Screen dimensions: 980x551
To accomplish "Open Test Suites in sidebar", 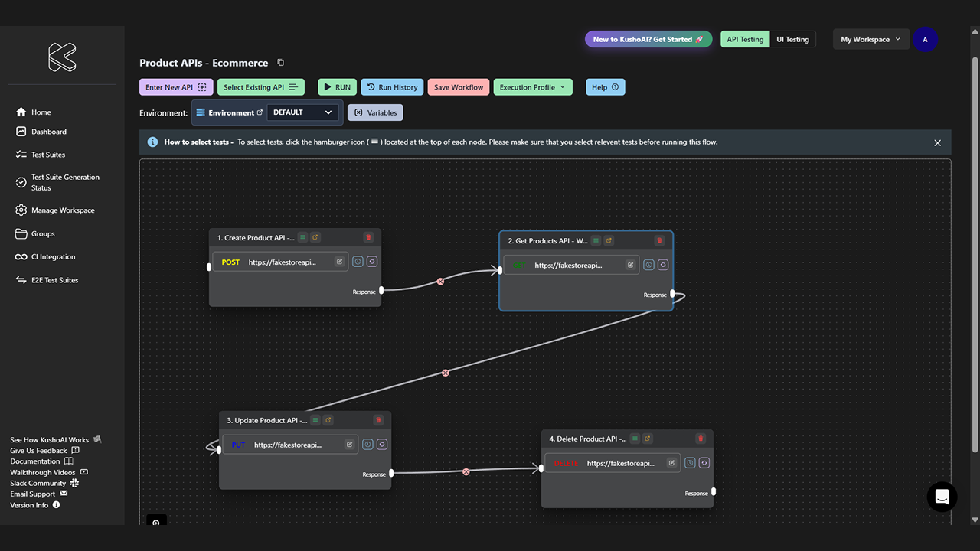I will pos(41,155).
